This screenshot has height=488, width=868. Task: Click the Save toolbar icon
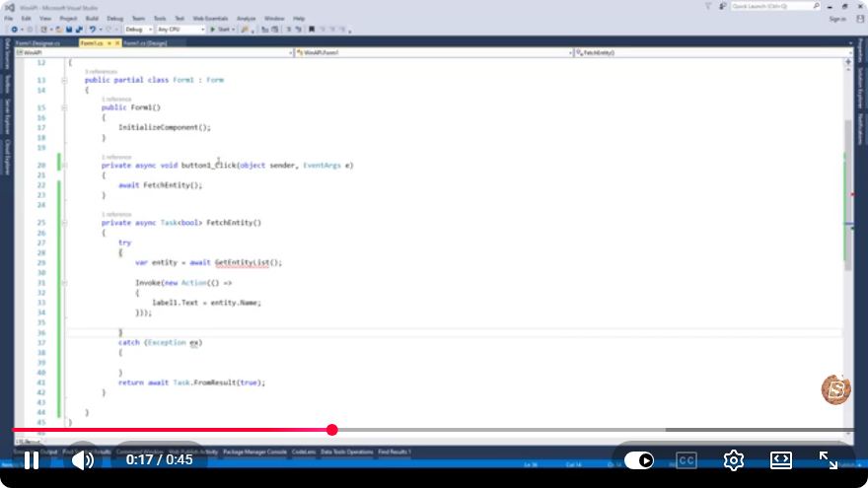69,30
